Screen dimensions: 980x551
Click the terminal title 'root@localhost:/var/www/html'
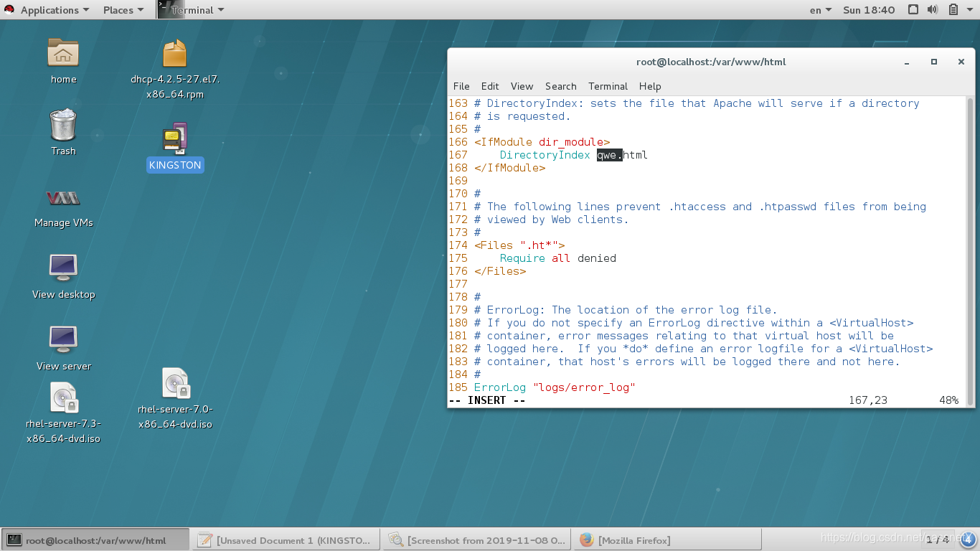[711, 62]
